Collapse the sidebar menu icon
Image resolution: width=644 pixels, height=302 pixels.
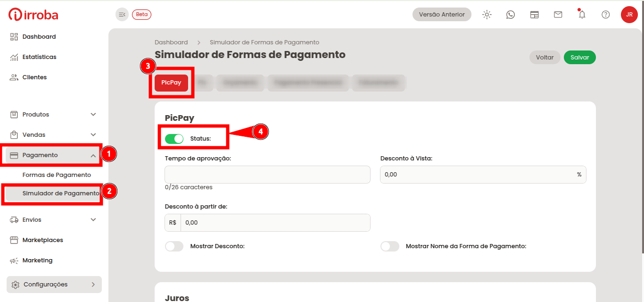coord(122,15)
